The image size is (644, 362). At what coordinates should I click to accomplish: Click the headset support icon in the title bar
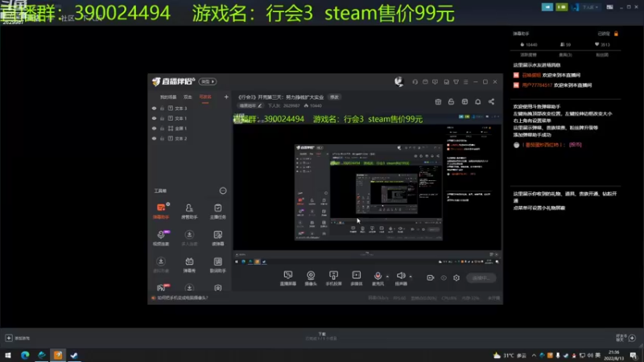[x=415, y=82]
